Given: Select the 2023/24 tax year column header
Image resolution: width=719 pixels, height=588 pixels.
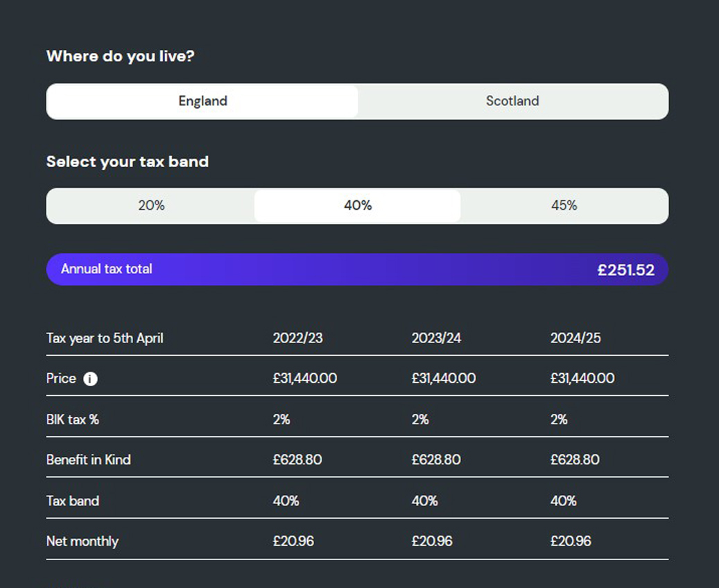Looking at the screenshot, I should pyautogui.click(x=436, y=338).
